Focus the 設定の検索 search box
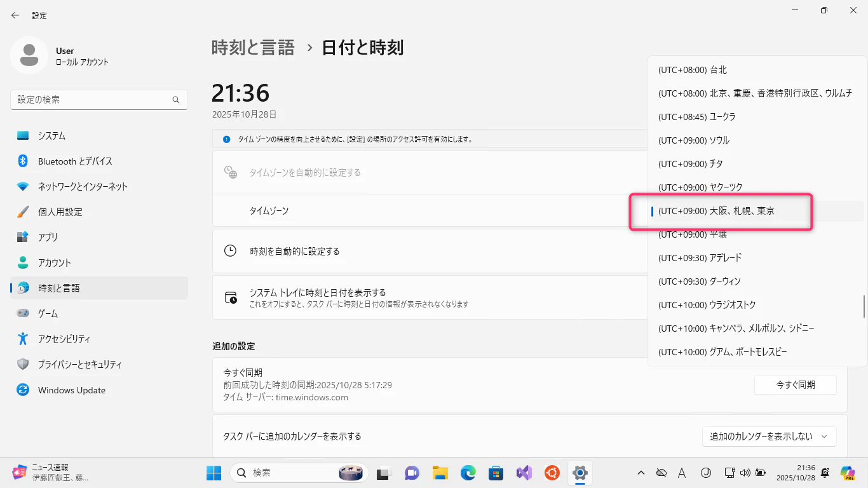 [99, 100]
